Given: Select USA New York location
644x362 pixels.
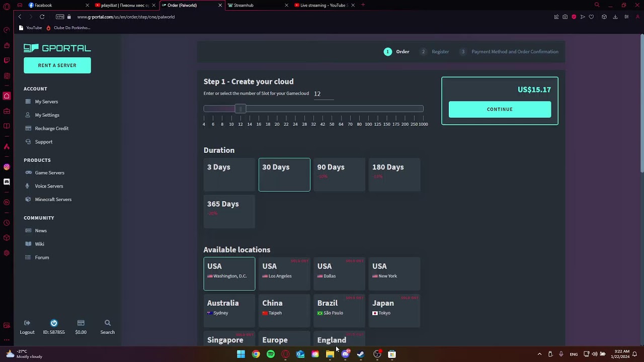Looking at the screenshot, I should click(394, 274).
